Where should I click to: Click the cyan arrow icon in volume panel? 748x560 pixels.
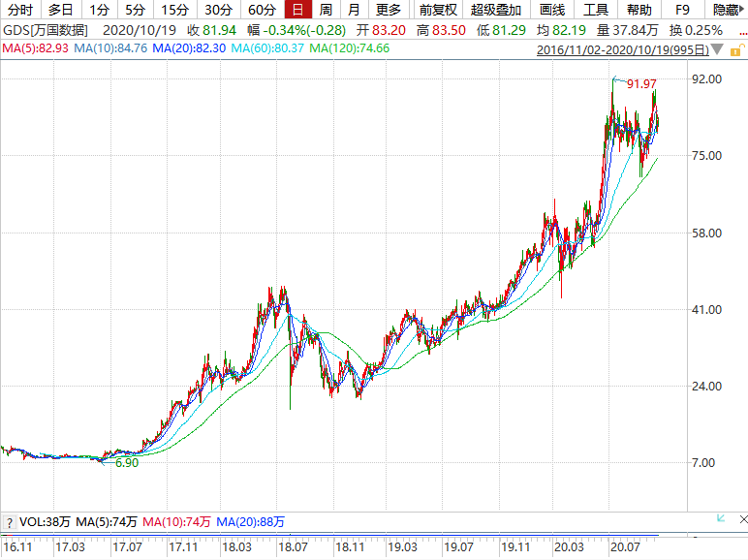tap(720, 518)
